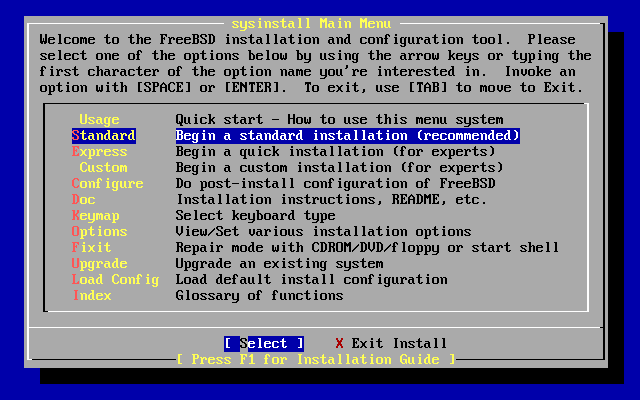Open the Index glossary entry
The height and width of the screenshot is (400, 640).
(92, 296)
